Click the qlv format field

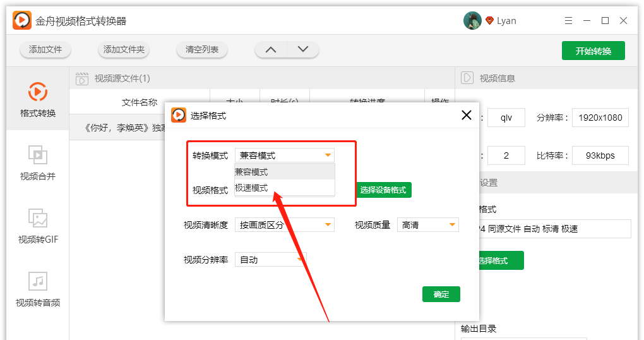click(506, 118)
